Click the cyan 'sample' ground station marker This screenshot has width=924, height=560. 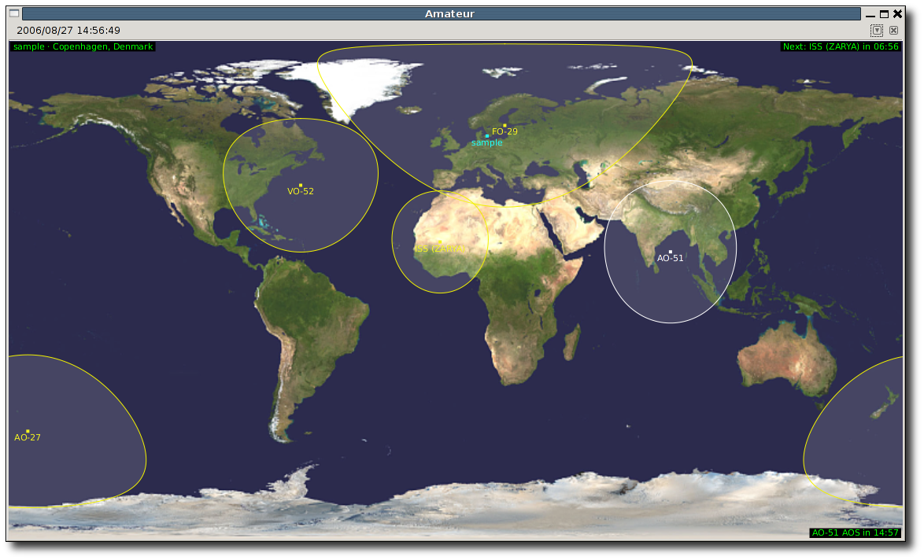[x=486, y=136]
